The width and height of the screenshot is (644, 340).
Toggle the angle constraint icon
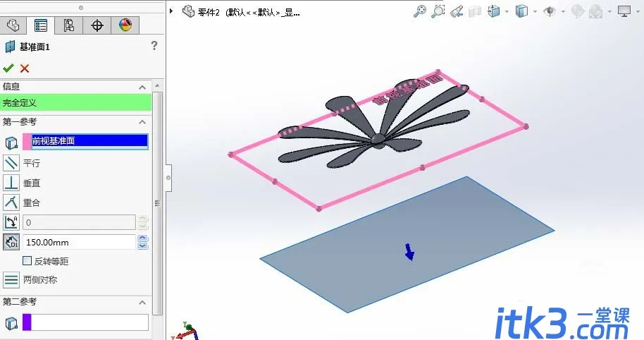click(11, 222)
